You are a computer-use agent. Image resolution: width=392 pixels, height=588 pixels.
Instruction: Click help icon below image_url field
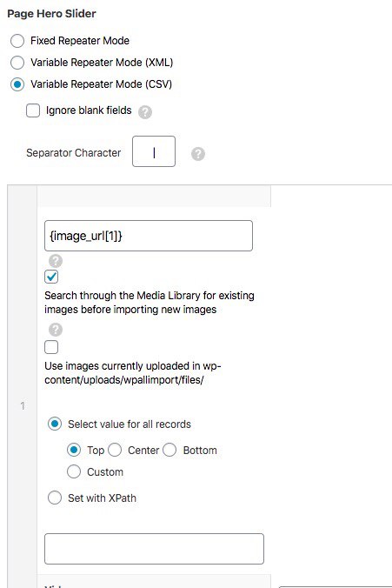[x=56, y=261]
